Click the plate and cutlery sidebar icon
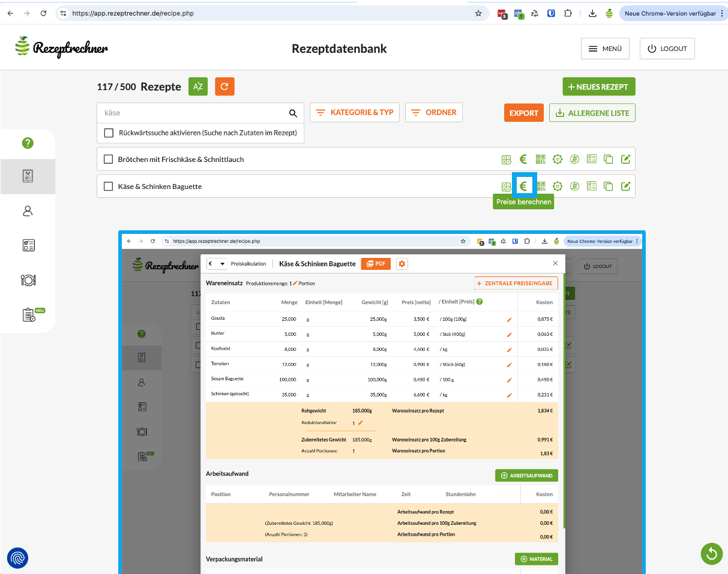 [28, 280]
